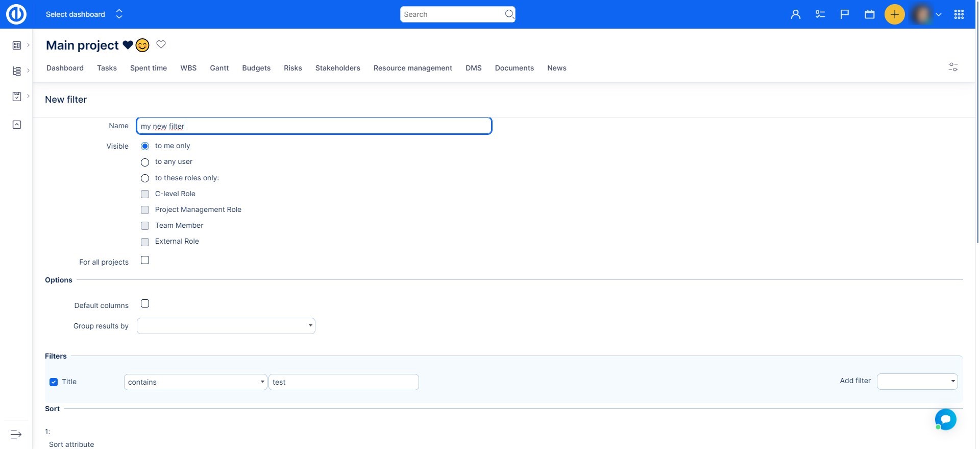
Task: Open the chat support bubble
Action: 945,419
